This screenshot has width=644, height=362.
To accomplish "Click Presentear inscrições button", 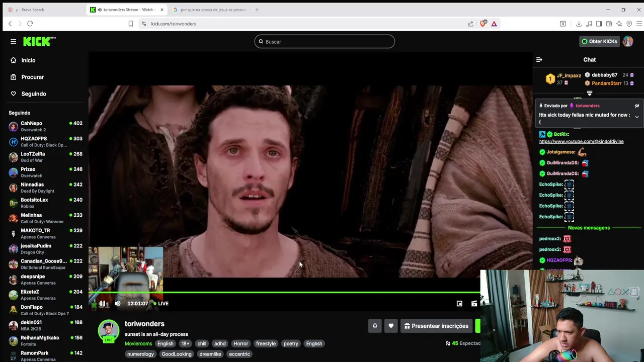I will (436, 326).
